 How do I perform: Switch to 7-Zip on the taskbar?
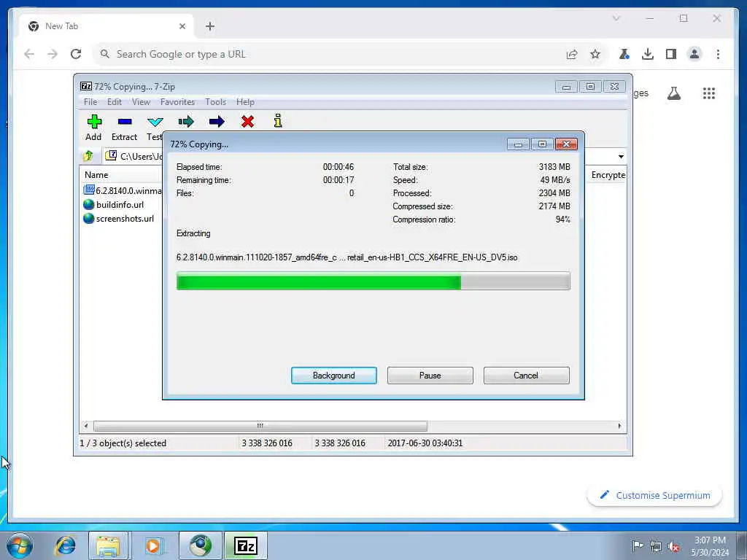click(246, 545)
